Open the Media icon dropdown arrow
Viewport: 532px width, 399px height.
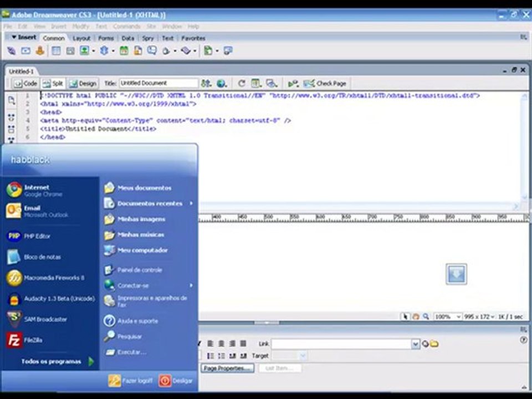(113, 51)
